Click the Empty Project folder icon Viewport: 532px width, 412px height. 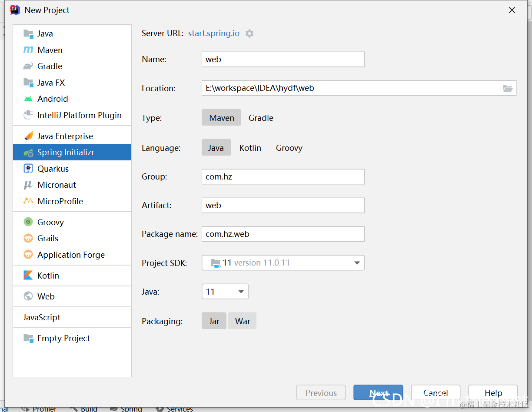tap(28, 338)
